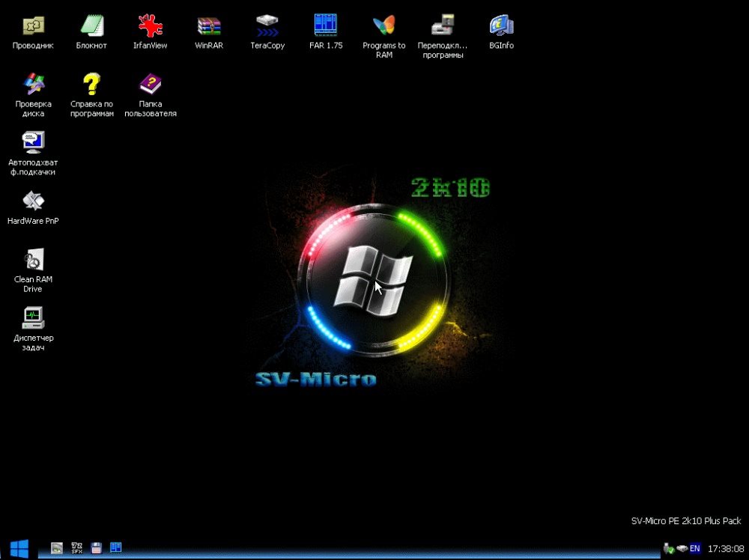749x560 pixels.
Task: Click the HardWare PnP icon
Action: [33, 201]
